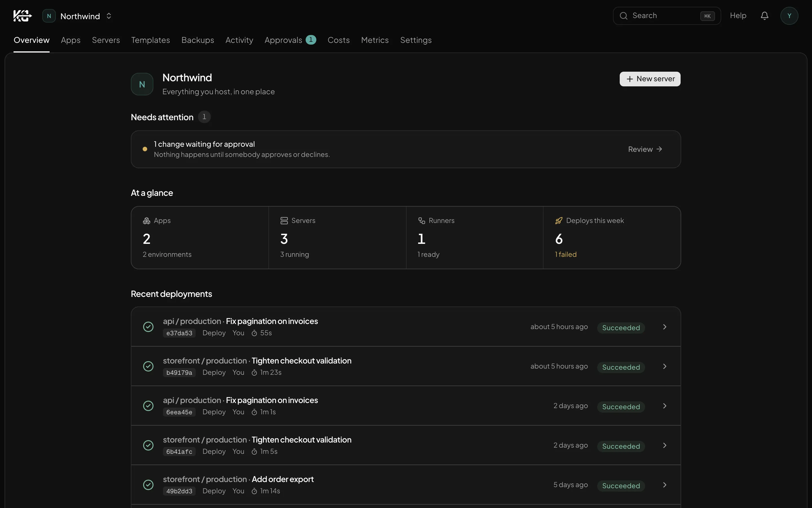The image size is (812, 508).
Task: Click commit hash 6eea45e
Action: [x=179, y=412]
